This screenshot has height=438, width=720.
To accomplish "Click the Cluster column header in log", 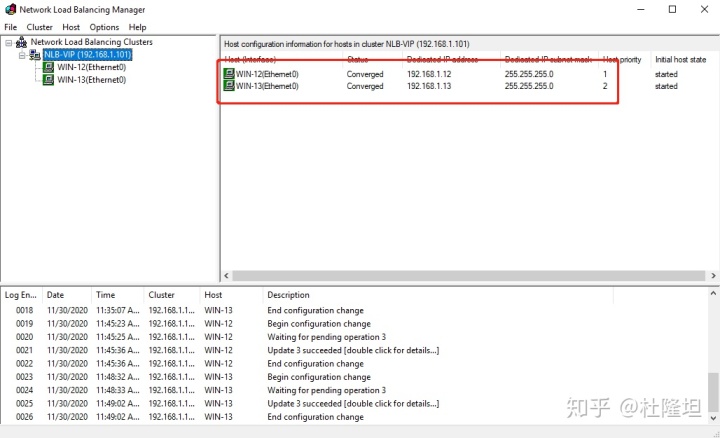I will [172, 295].
